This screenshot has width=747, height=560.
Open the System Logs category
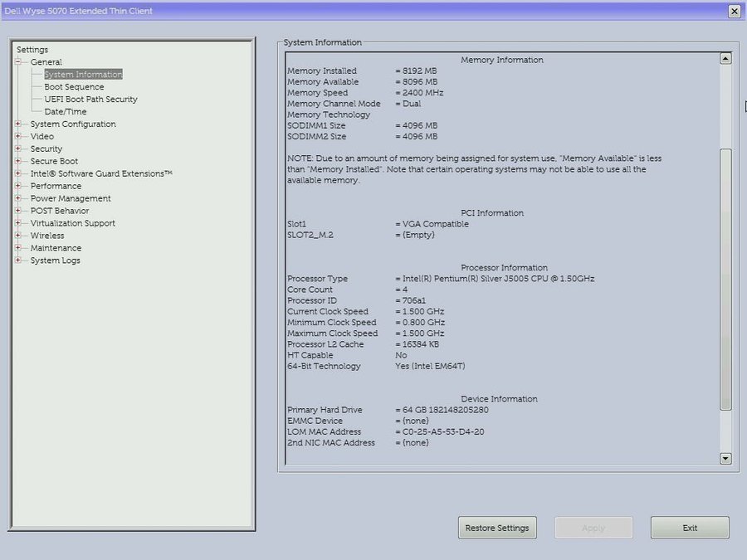(x=55, y=261)
